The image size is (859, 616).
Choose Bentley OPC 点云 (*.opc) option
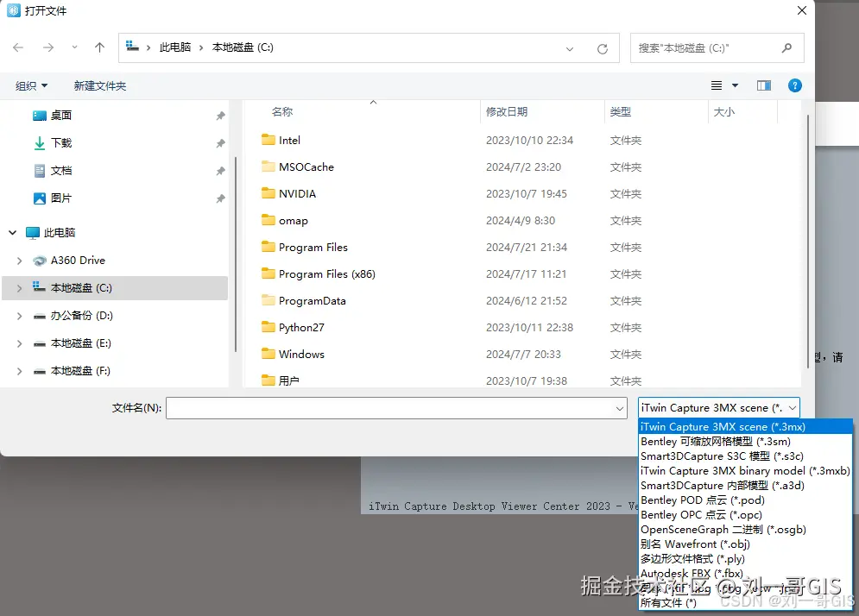746,515
